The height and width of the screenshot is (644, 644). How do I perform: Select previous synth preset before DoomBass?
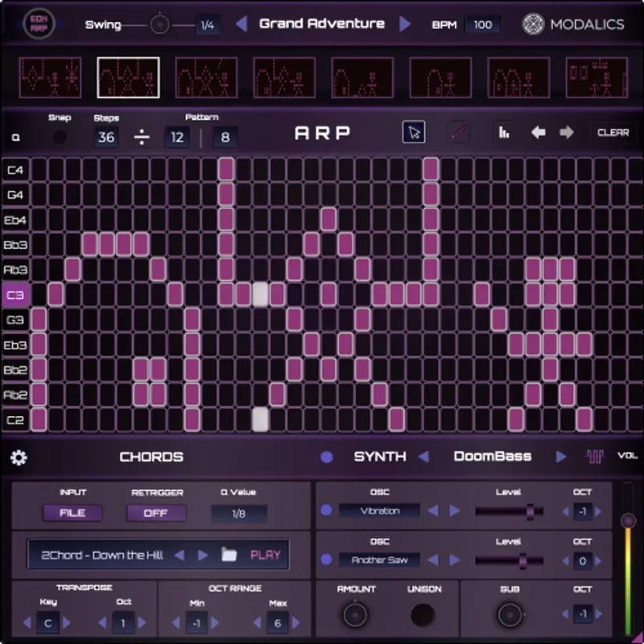(x=424, y=456)
